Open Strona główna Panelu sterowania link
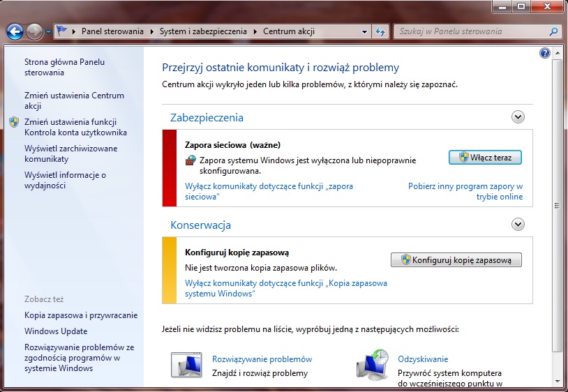This screenshot has width=568, height=392. pyautogui.click(x=64, y=67)
